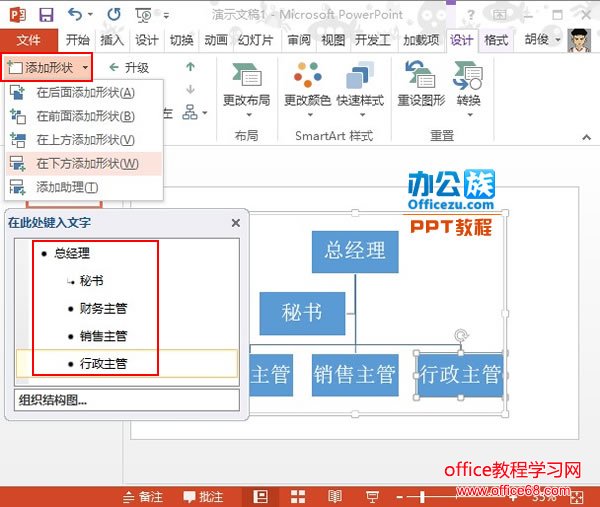
Task: Switch to Reading view icon
Action: tap(335, 497)
